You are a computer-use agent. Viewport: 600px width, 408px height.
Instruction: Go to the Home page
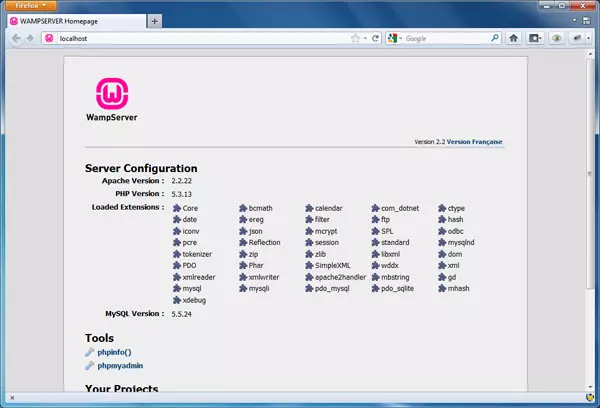pyautogui.click(x=514, y=39)
